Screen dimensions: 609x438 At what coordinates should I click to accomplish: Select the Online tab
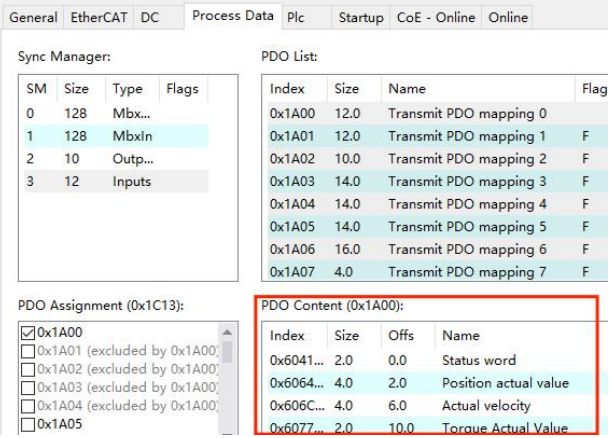click(508, 17)
